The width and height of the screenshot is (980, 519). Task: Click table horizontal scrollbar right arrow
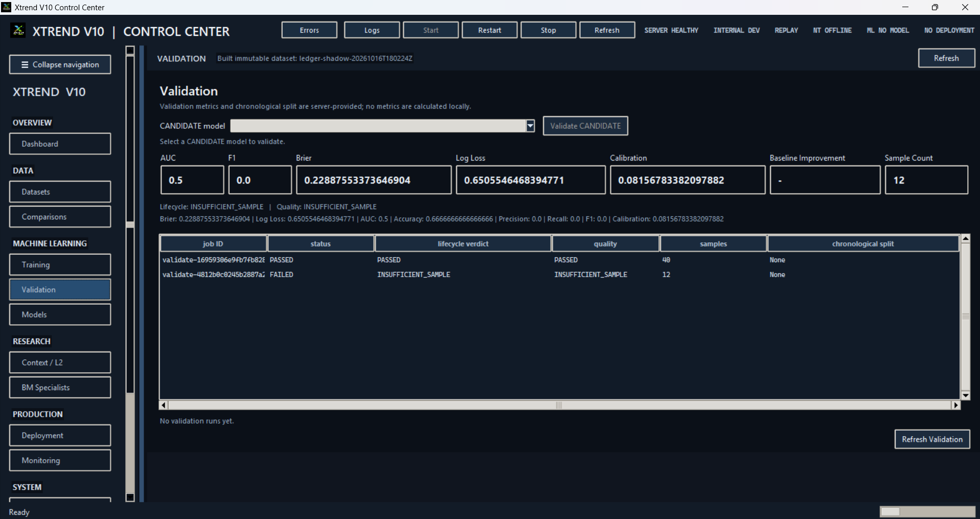955,405
